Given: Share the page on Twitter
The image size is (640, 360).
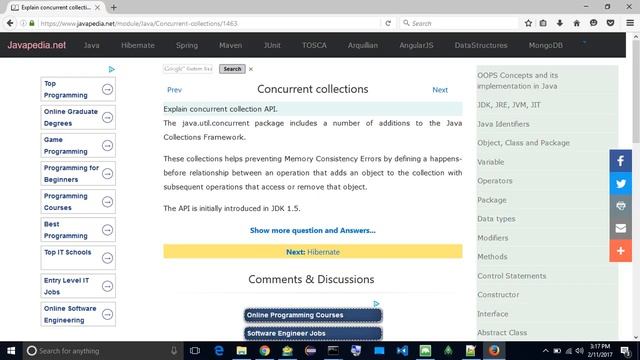Looking at the screenshot, I should 620,183.
